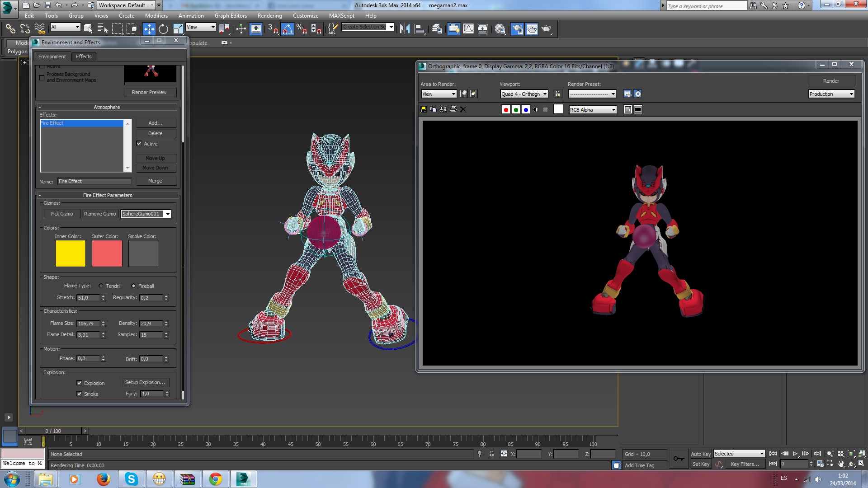Uncheck the Active checkbox for Fire Effect

tap(139, 144)
